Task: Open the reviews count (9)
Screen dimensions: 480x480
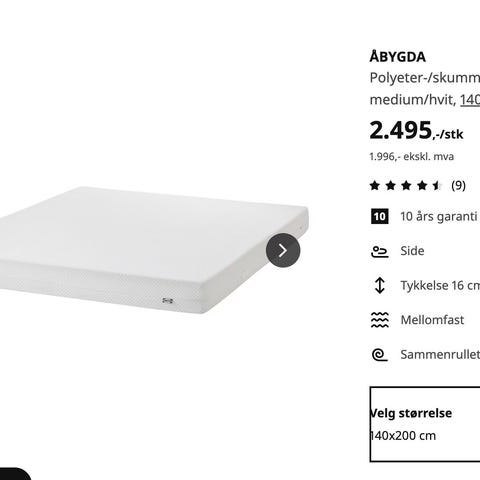Action: (458, 185)
